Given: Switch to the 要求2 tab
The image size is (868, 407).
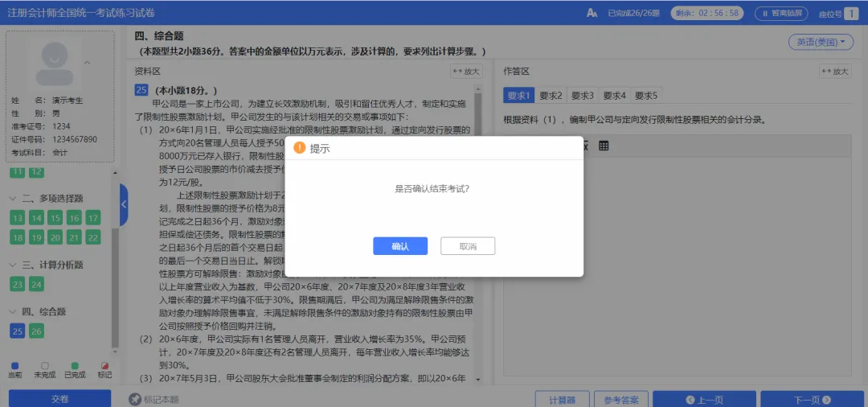Looking at the screenshot, I should pos(551,96).
